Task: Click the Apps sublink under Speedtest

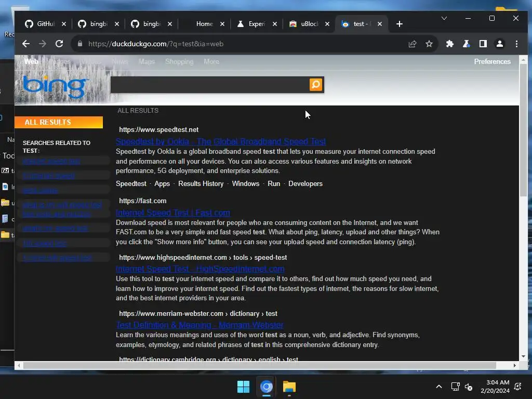Action: click(162, 183)
